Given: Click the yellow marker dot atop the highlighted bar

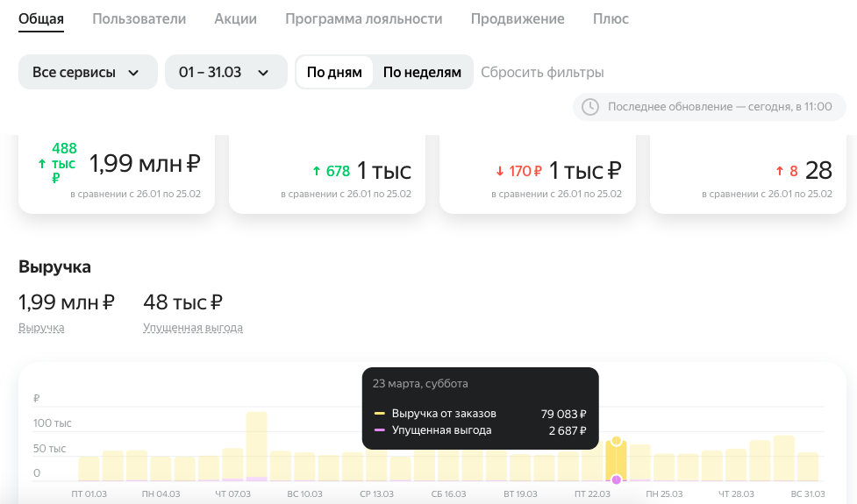Looking at the screenshot, I should 617,441.
